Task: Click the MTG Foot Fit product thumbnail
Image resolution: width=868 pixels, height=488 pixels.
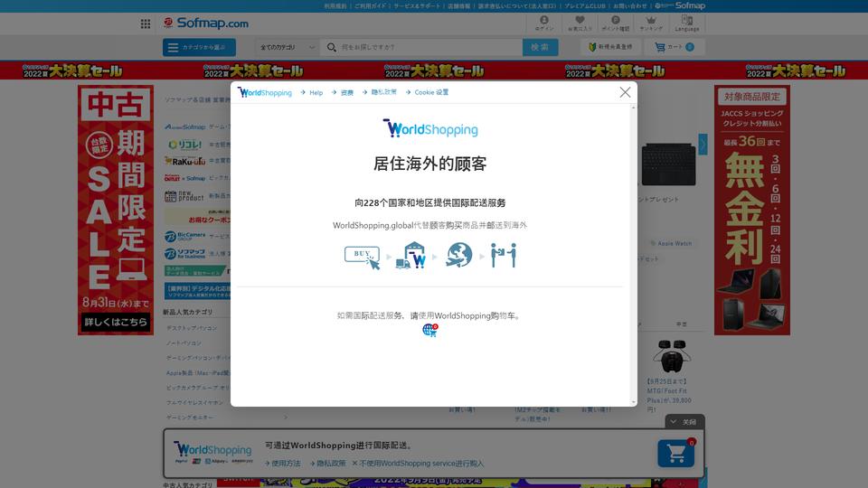Action: click(x=672, y=356)
